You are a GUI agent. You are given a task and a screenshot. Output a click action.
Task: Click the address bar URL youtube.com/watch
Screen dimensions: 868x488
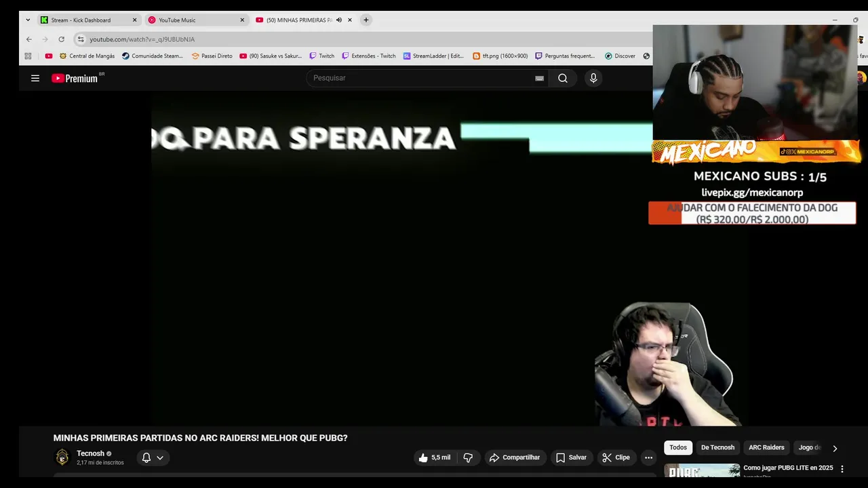(142, 39)
